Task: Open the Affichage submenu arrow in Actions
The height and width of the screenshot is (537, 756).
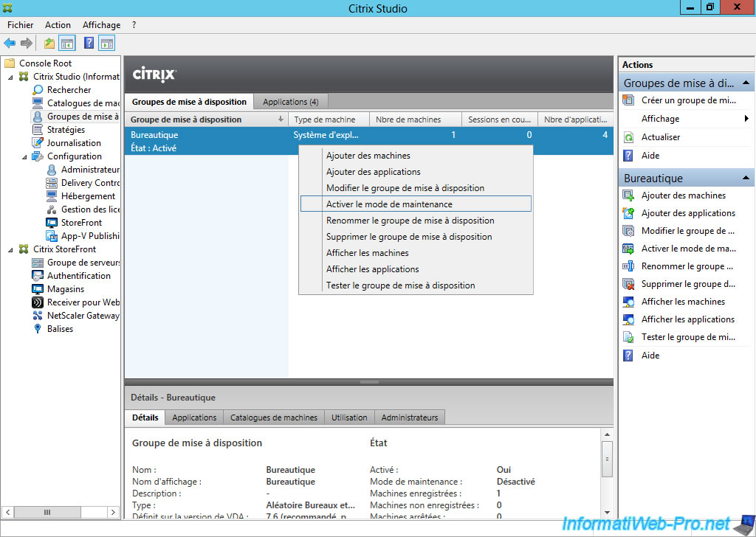Action: coord(746,119)
